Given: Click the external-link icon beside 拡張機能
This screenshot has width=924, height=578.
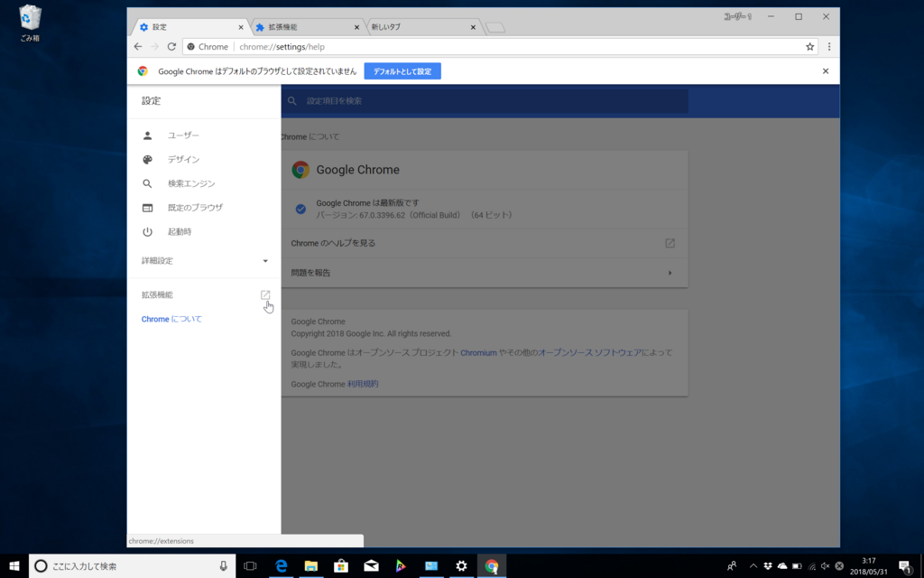Looking at the screenshot, I should [x=265, y=295].
